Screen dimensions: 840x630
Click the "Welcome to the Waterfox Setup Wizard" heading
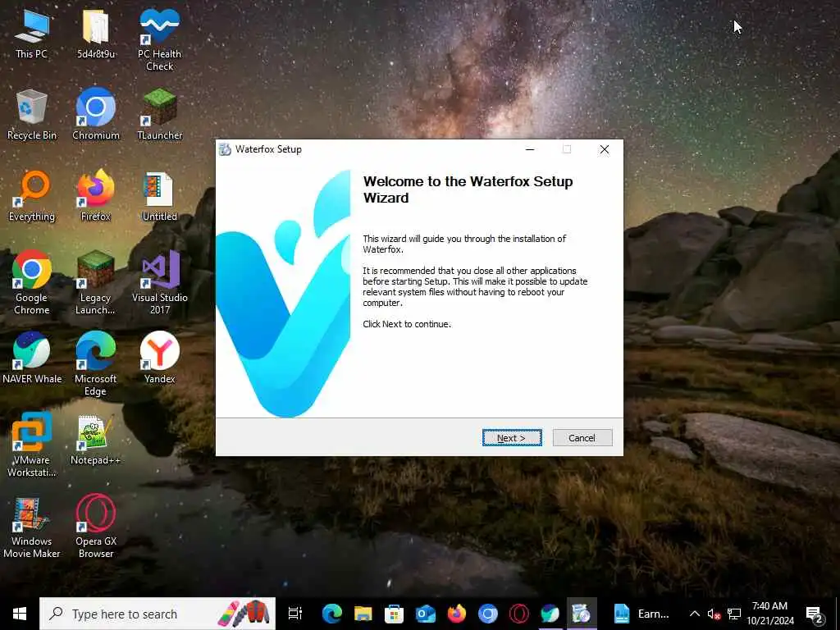pos(468,189)
